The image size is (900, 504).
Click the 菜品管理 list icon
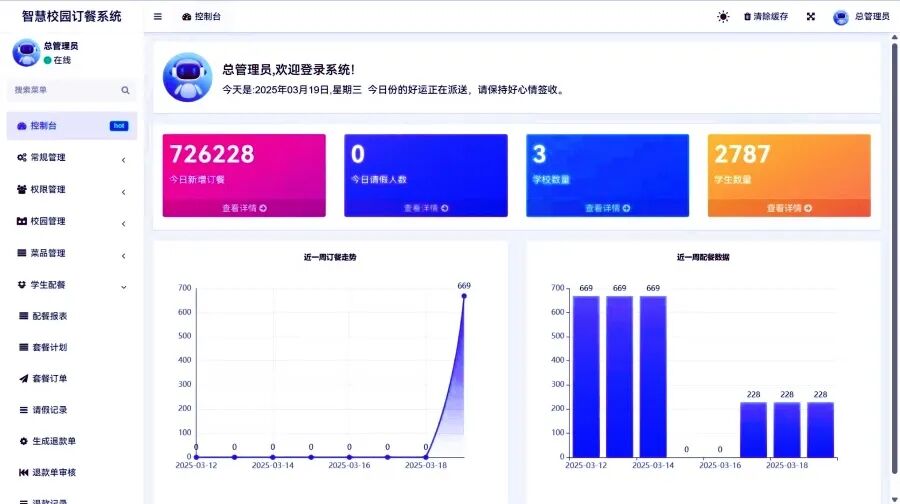[22, 253]
